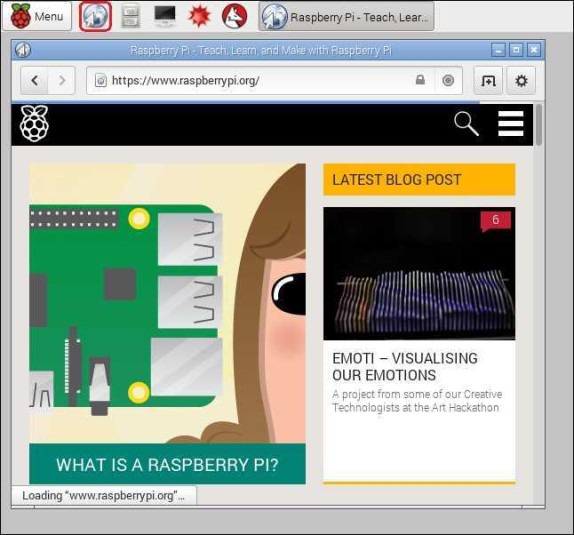The width and height of the screenshot is (574, 535).
Task: Open the Raspberry Pi Menu button
Action: point(37,16)
